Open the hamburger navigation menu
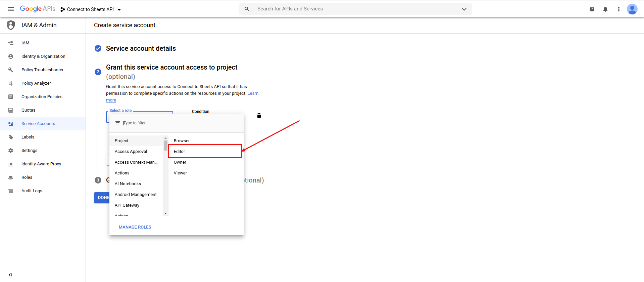644x282 pixels. pyautogui.click(x=11, y=9)
